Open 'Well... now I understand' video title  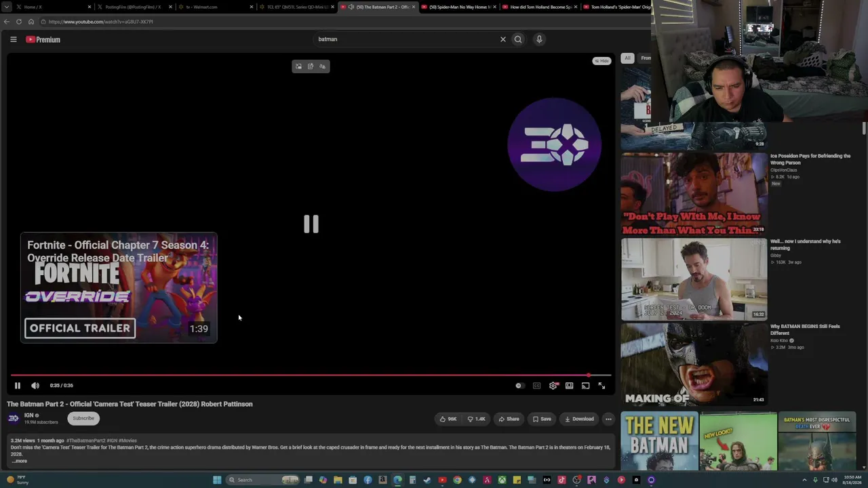tap(806, 245)
